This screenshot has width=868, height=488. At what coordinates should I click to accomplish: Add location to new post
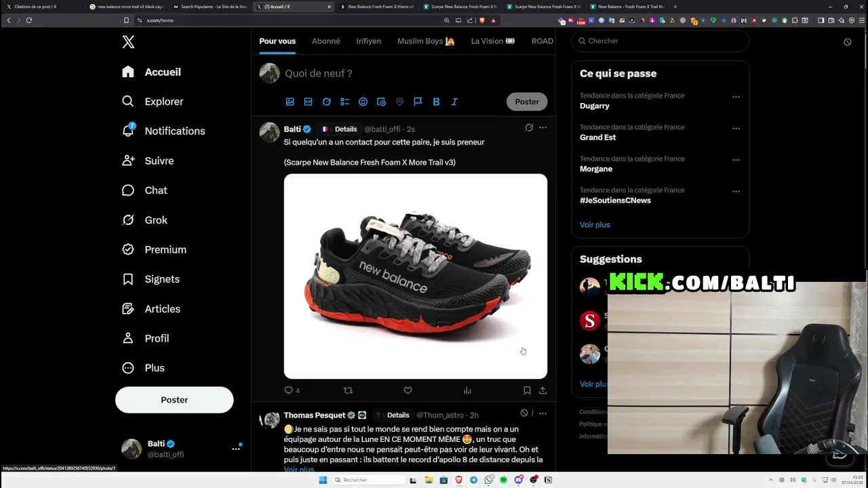click(x=399, y=102)
